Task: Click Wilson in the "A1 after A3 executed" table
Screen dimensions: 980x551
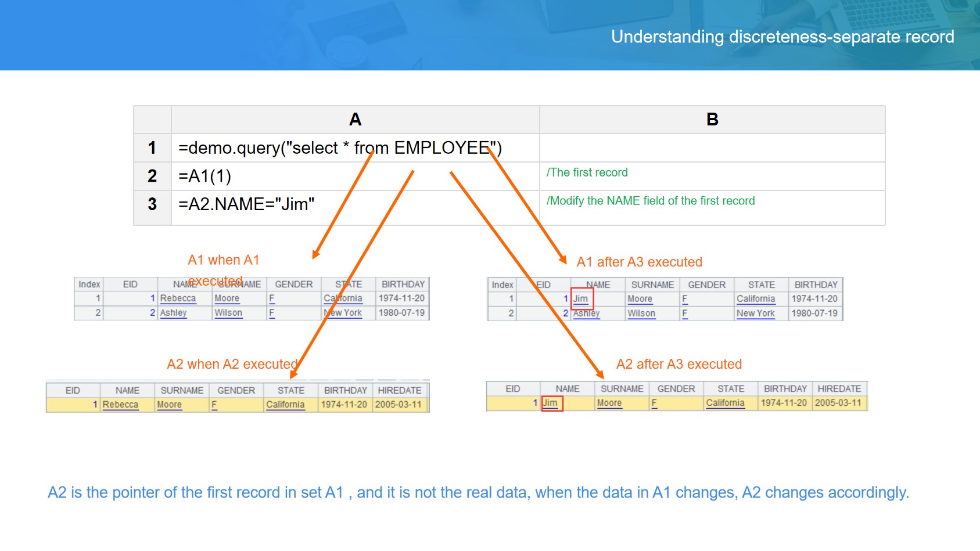Action: [641, 314]
